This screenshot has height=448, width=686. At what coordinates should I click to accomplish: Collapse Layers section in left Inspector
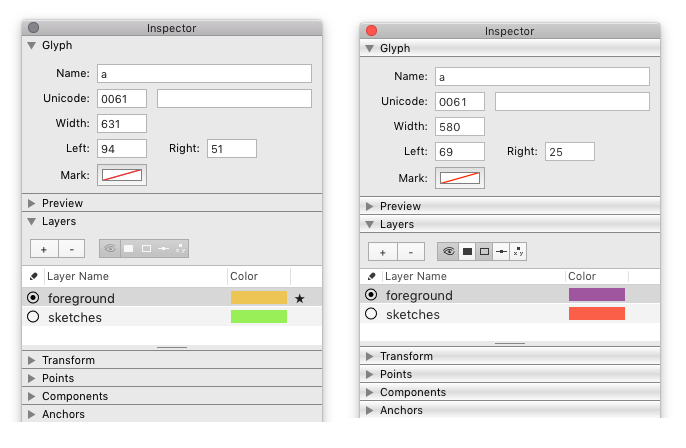click(32, 222)
